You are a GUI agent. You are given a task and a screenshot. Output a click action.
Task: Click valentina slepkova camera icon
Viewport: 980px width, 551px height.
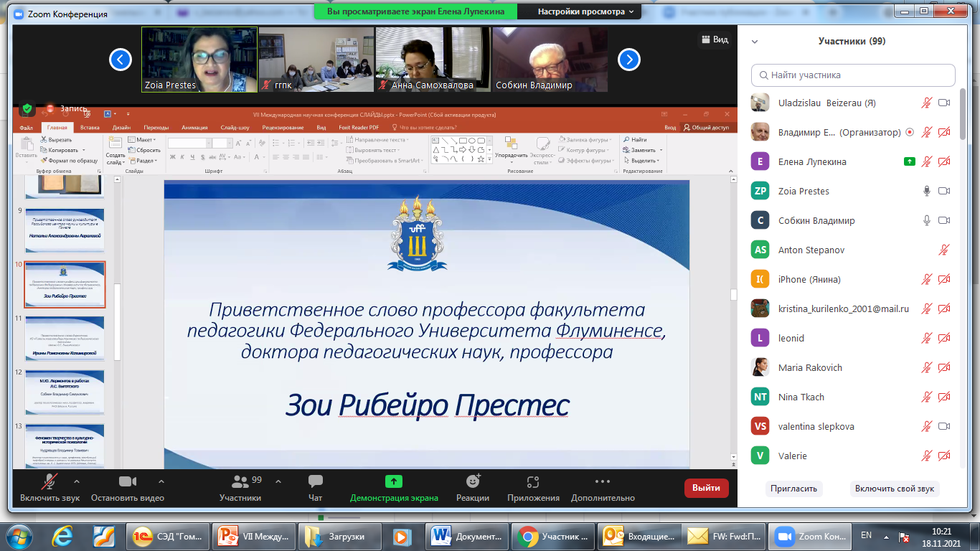click(x=944, y=426)
